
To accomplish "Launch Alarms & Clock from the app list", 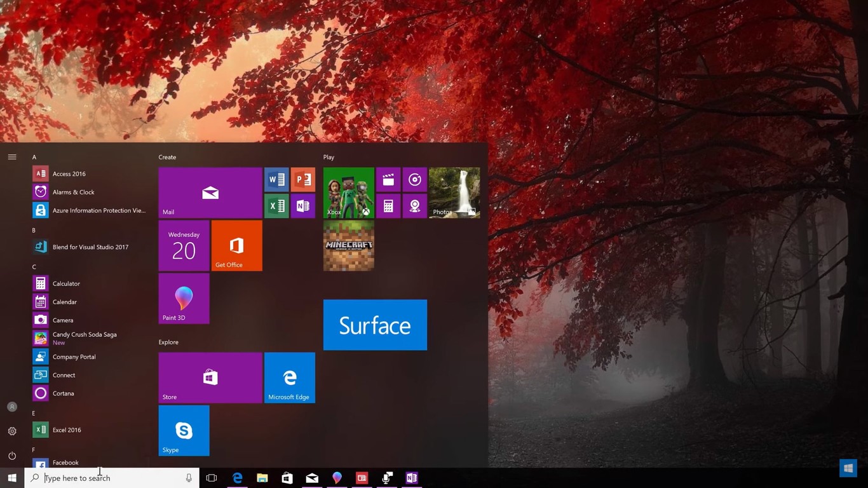I will click(89, 192).
